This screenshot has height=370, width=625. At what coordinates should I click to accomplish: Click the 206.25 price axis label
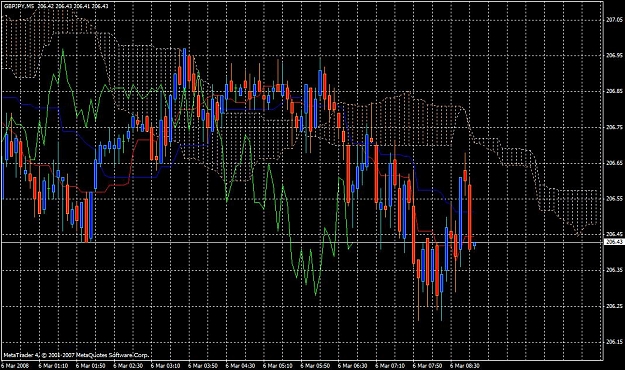pyautogui.click(x=614, y=306)
